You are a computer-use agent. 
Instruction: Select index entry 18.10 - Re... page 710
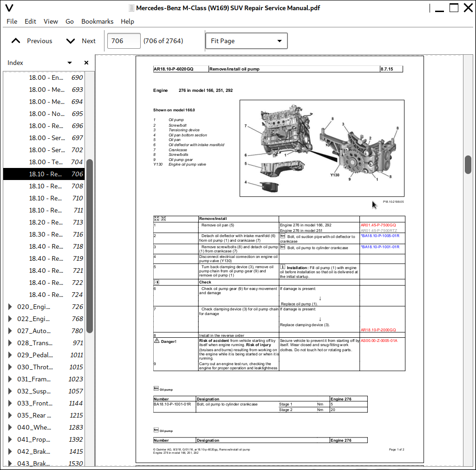click(x=44, y=198)
